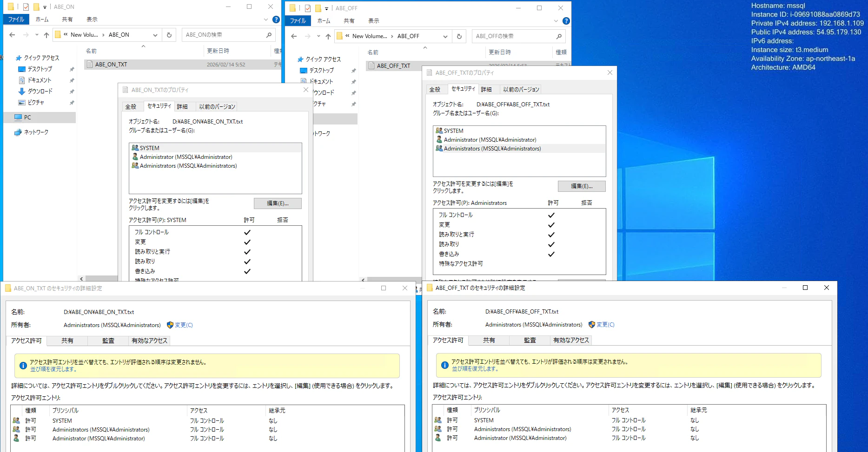Go forward in the ABE_OFF explorer window
The height and width of the screenshot is (452, 868).
(307, 36)
